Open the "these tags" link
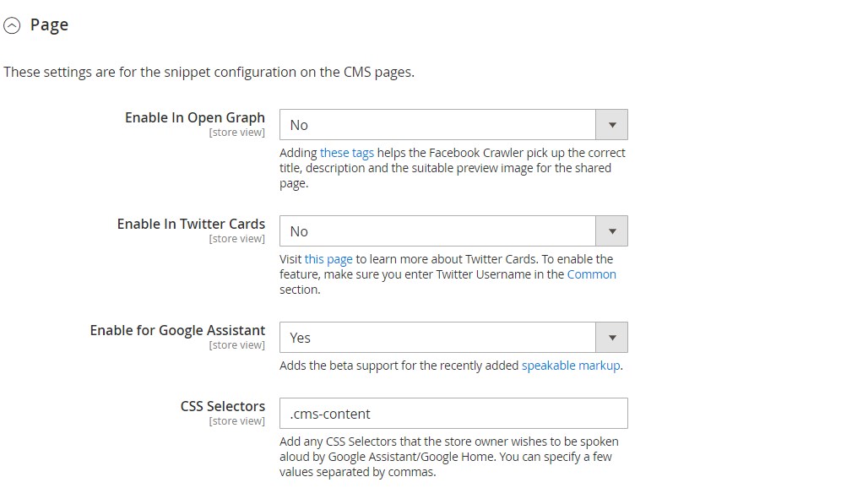The height and width of the screenshot is (504, 841). 346,153
